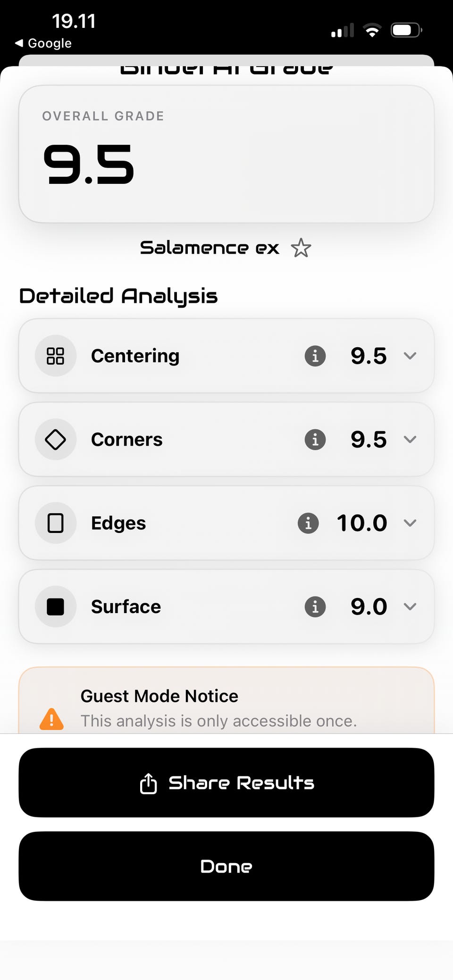Tap the Salamence ex card name
Image resolution: width=453 pixels, height=980 pixels.
(x=210, y=248)
